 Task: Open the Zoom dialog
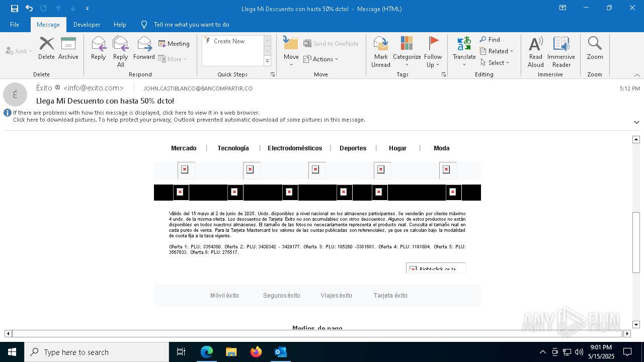(x=595, y=48)
